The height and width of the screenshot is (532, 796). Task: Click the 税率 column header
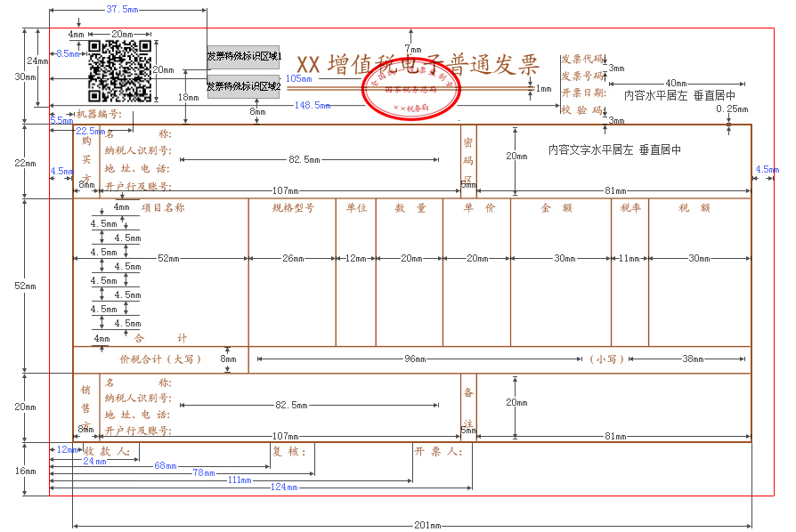pyautogui.click(x=630, y=207)
